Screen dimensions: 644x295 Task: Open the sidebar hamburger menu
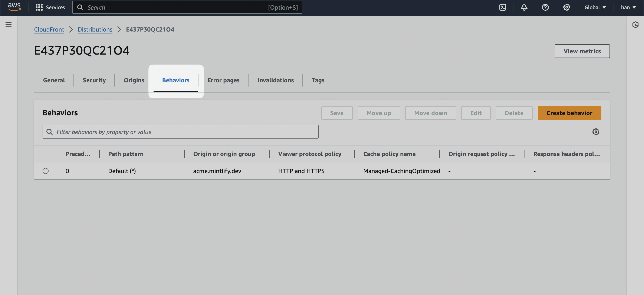point(9,25)
